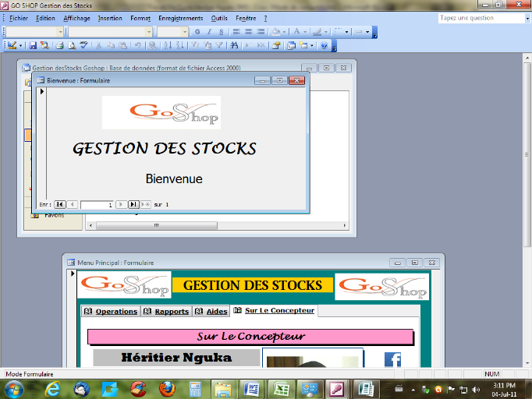This screenshot has height=399, width=532.
Task: Toggle Italic formatting in the toolbar
Action: click(x=210, y=32)
